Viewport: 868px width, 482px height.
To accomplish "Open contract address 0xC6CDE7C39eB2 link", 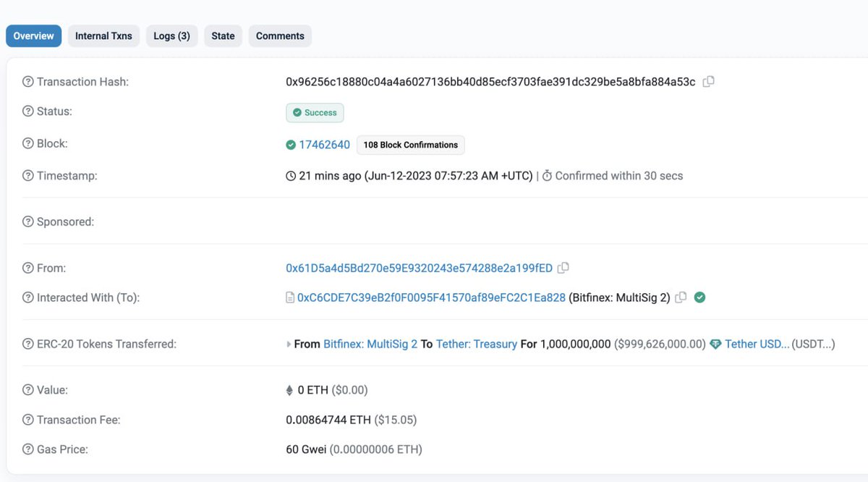I will (431, 297).
